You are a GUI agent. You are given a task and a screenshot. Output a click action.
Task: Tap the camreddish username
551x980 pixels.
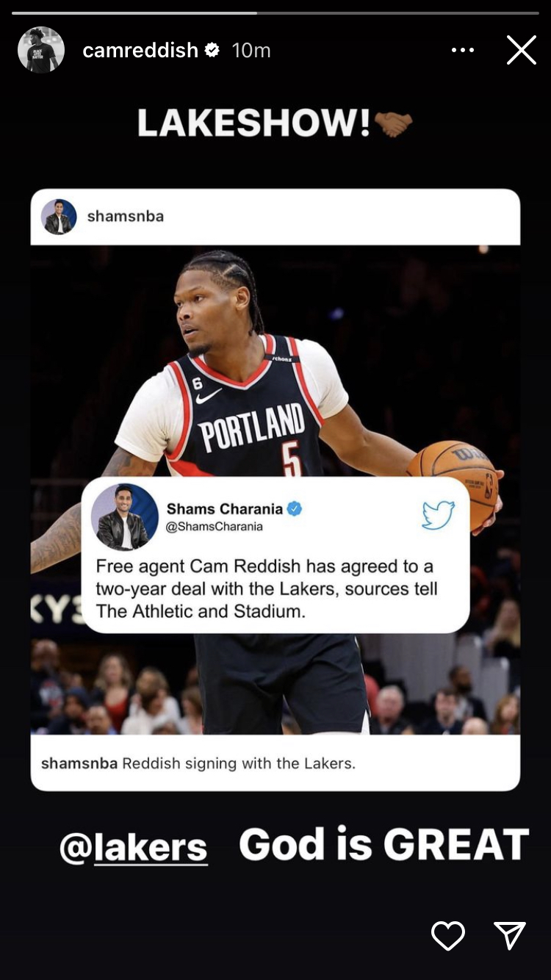click(x=140, y=50)
